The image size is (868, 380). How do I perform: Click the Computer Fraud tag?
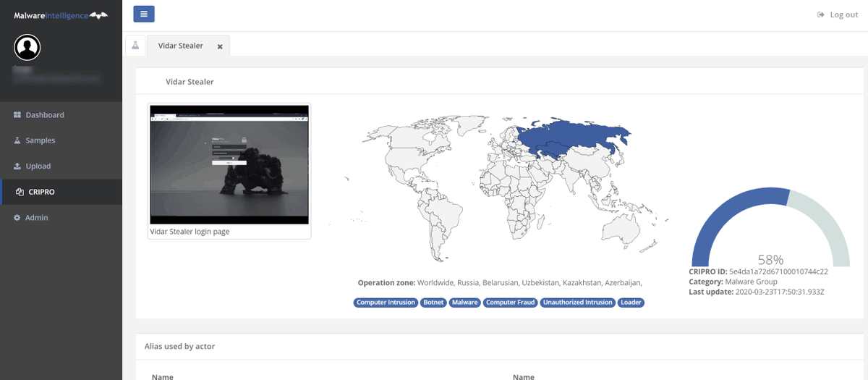[x=510, y=303]
